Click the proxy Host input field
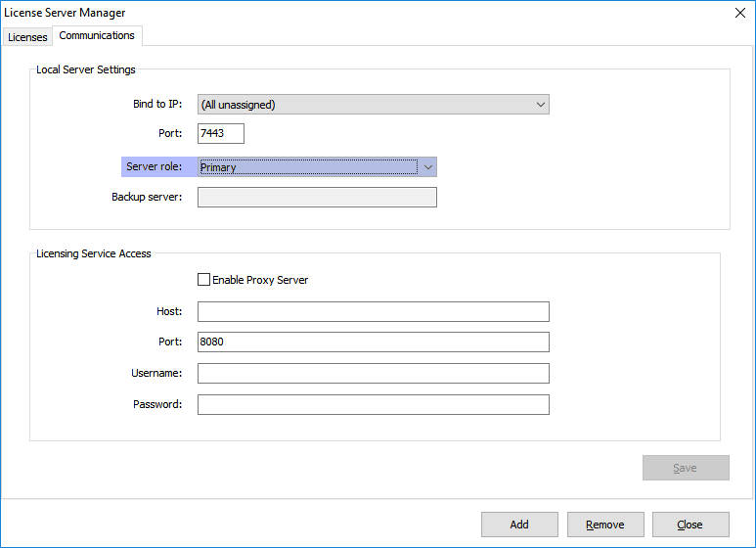The width and height of the screenshot is (756, 548). click(x=373, y=311)
